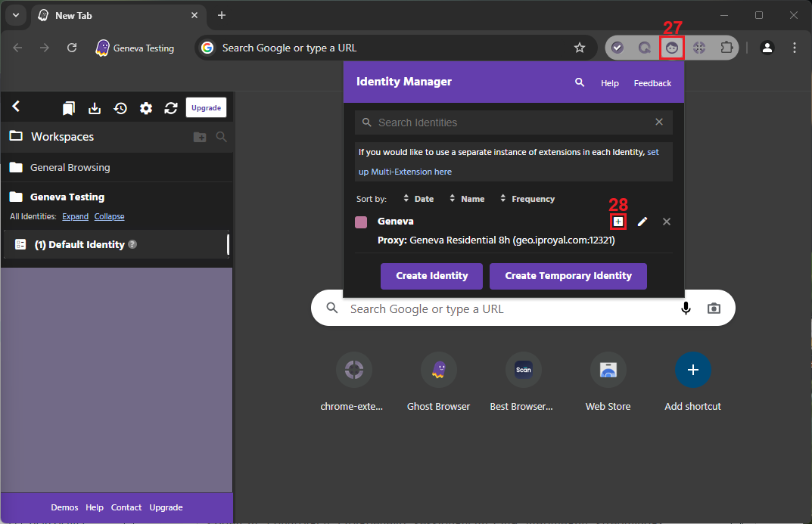Clear the Search Identities field
Screen dimensions: 812x524
658,122
